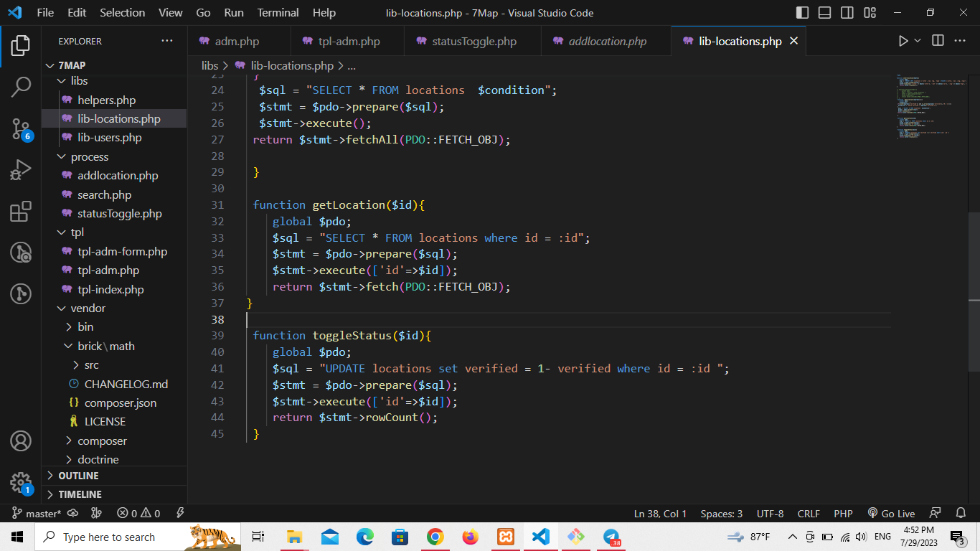
Task: Switch to the addlocation.php tab
Action: click(606, 41)
